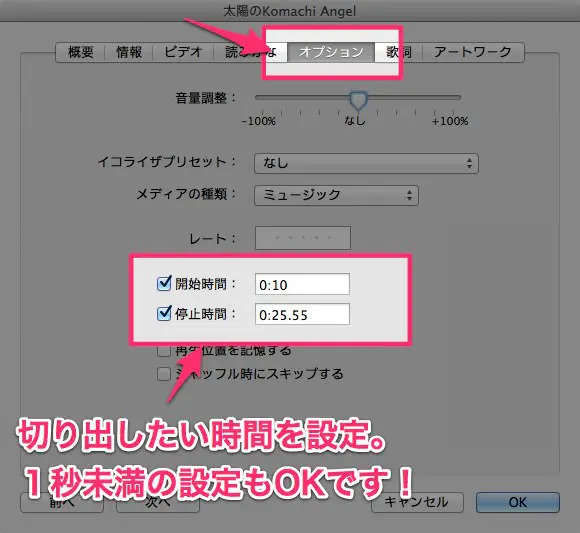The height and width of the screenshot is (533, 580).
Task: Open the 情報 tab
Action: 129,52
